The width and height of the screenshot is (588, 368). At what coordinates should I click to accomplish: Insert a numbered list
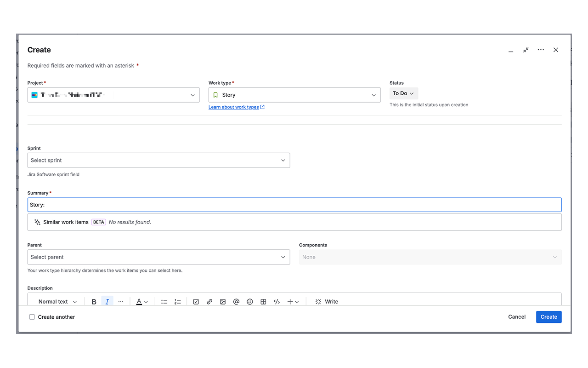pyautogui.click(x=178, y=302)
